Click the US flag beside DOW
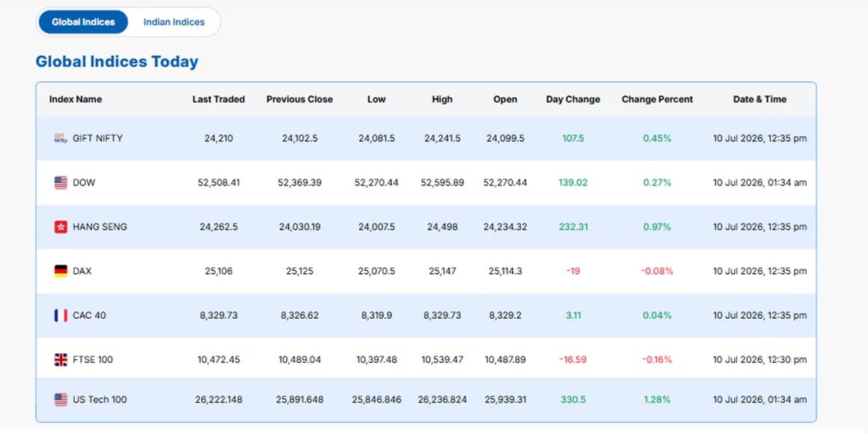Viewport: 868px width, 434px height. [61, 183]
